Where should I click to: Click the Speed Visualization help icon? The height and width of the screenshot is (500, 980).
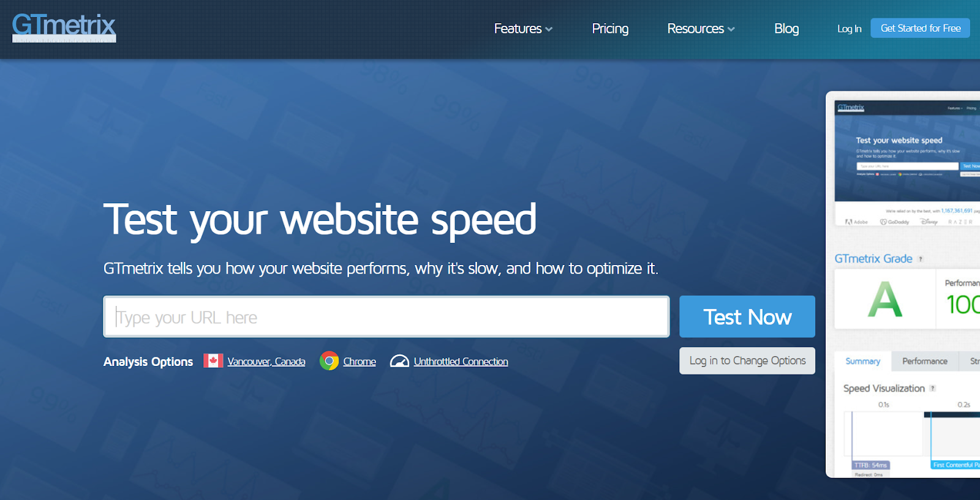932,388
